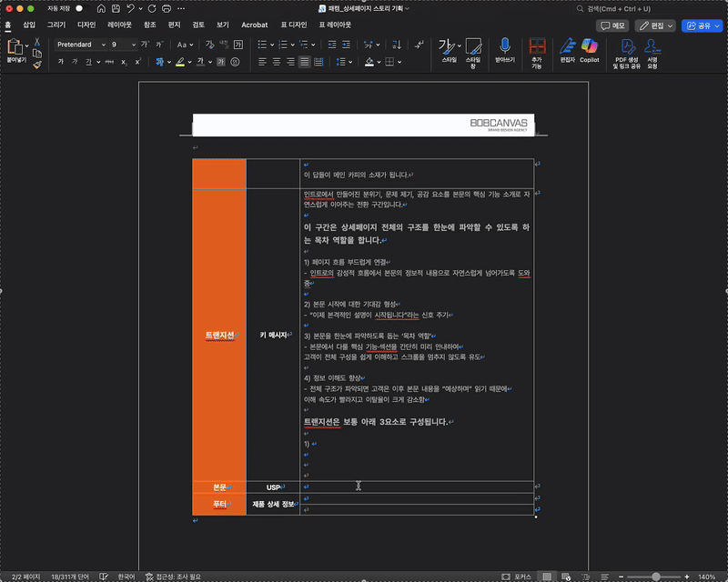Viewport: 728px width, 582px height.
Task: Increase paragraph indent
Action: coord(347,45)
